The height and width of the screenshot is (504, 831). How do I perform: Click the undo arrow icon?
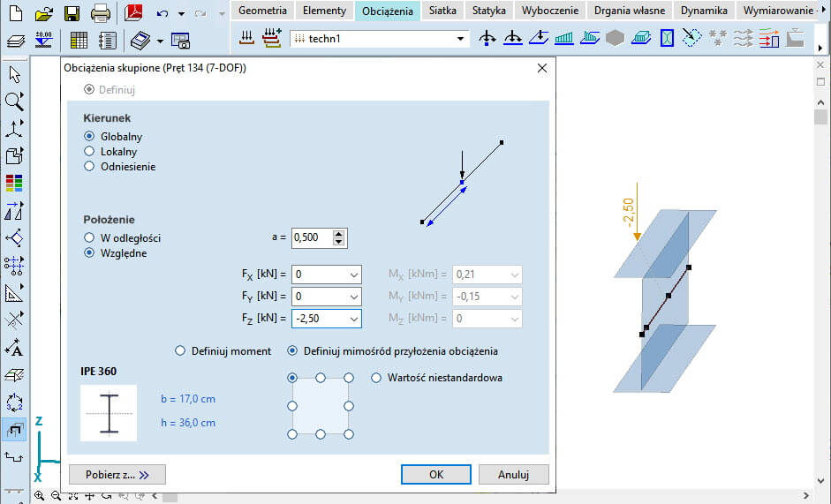pyautogui.click(x=162, y=13)
